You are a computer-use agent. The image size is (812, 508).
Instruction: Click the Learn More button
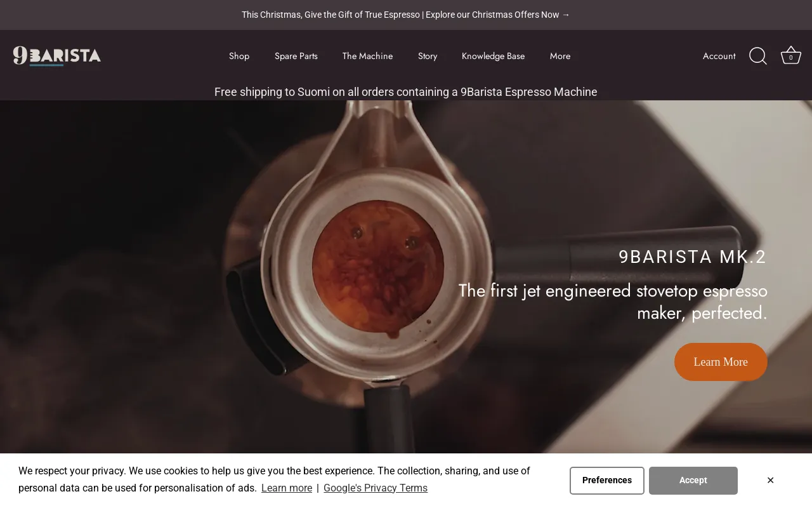tap(721, 362)
